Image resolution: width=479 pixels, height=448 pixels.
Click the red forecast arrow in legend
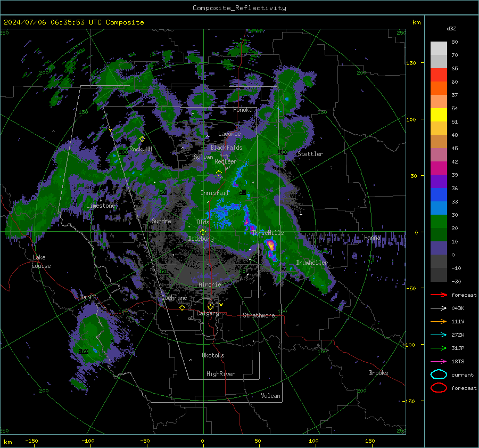[x=439, y=295]
